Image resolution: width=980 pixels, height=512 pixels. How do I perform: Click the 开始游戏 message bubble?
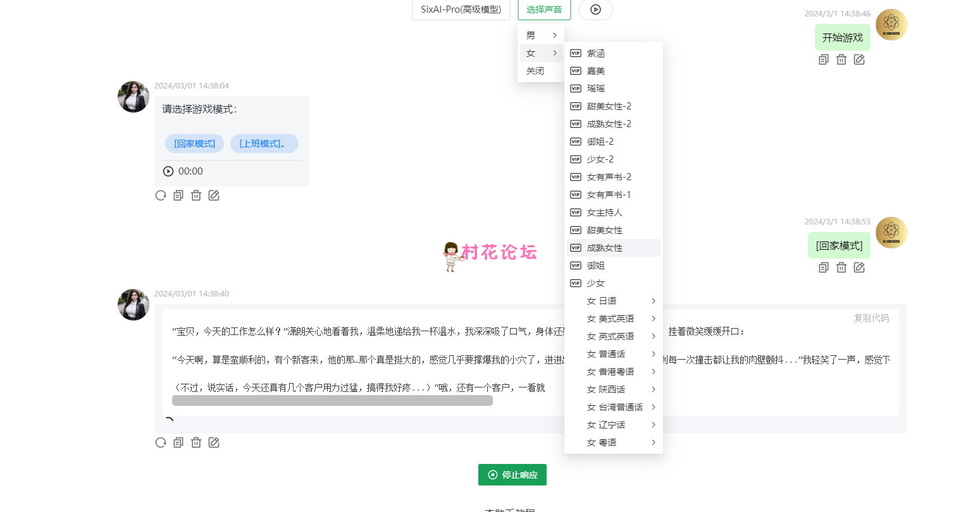(x=843, y=37)
